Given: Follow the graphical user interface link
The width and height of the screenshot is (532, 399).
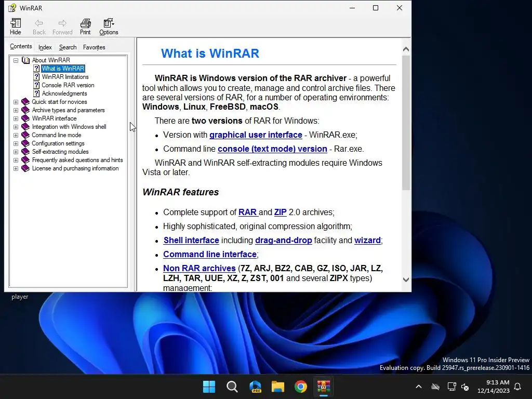Looking at the screenshot, I should pos(256,135).
